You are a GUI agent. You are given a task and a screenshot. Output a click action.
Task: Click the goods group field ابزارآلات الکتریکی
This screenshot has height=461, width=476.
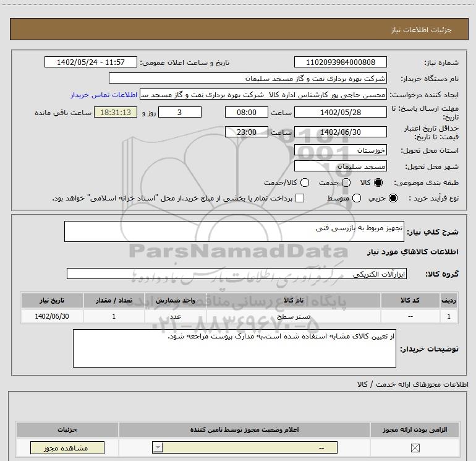point(237,274)
